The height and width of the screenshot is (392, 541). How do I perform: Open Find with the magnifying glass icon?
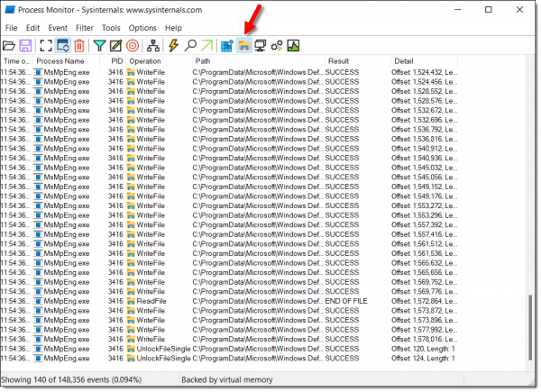(x=190, y=46)
